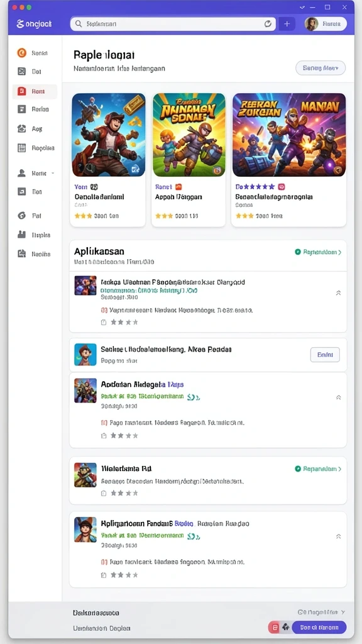Click the red square icon in the bottom bar
The width and height of the screenshot is (362, 644).
(x=275, y=627)
